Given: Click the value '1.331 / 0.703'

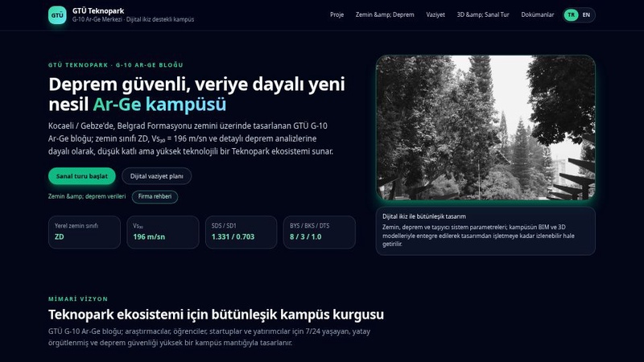Looking at the screenshot, I should tap(233, 237).
